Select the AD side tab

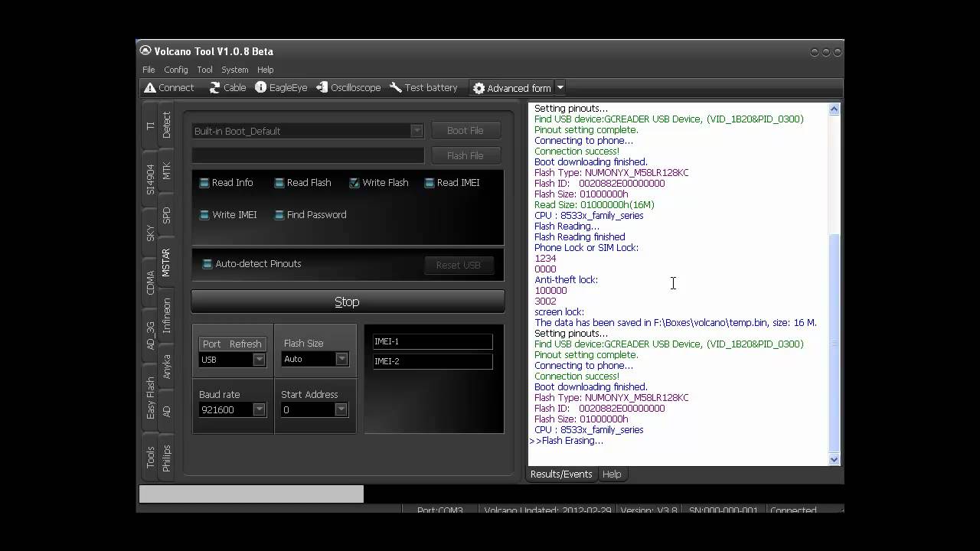[x=166, y=411]
